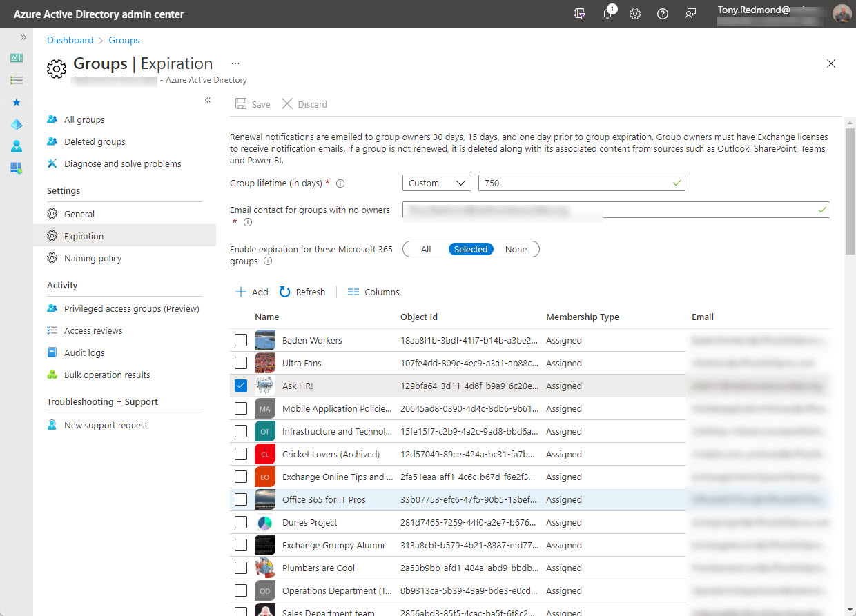
Task: Tick the Ultra Fans checkbox
Action: [x=240, y=363]
